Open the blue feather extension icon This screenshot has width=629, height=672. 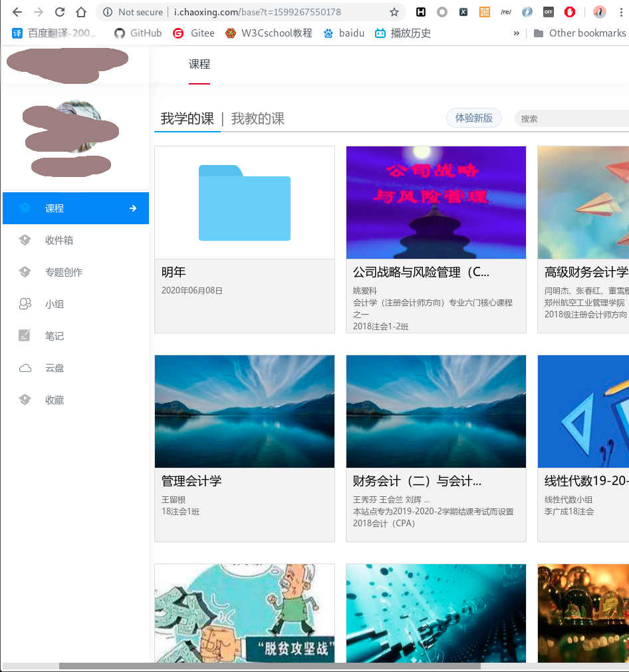tap(527, 12)
